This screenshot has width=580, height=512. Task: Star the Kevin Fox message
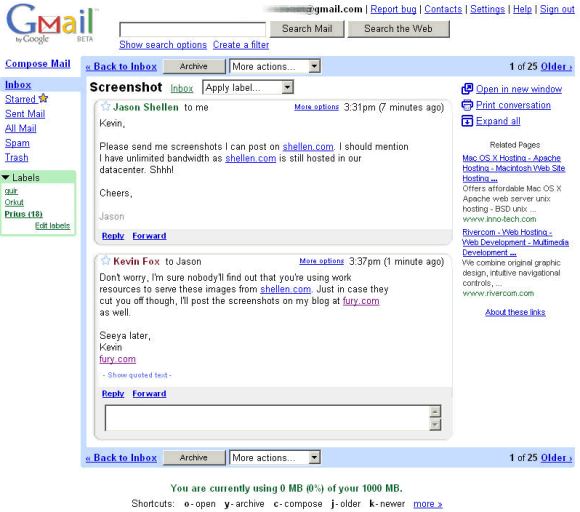point(106,260)
